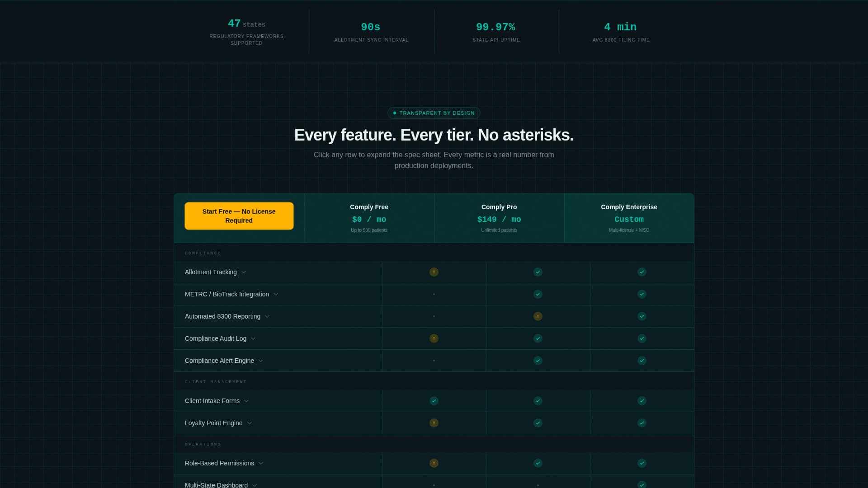
Task: Click Allotment Tracking checkmark in Enterprise column
Action: [642, 272]
